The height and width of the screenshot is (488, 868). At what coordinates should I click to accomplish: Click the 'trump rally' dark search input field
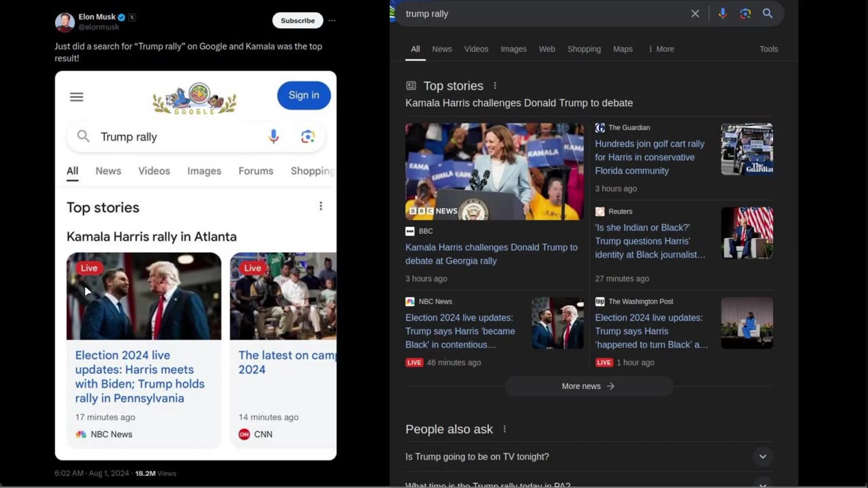point(542,14)
